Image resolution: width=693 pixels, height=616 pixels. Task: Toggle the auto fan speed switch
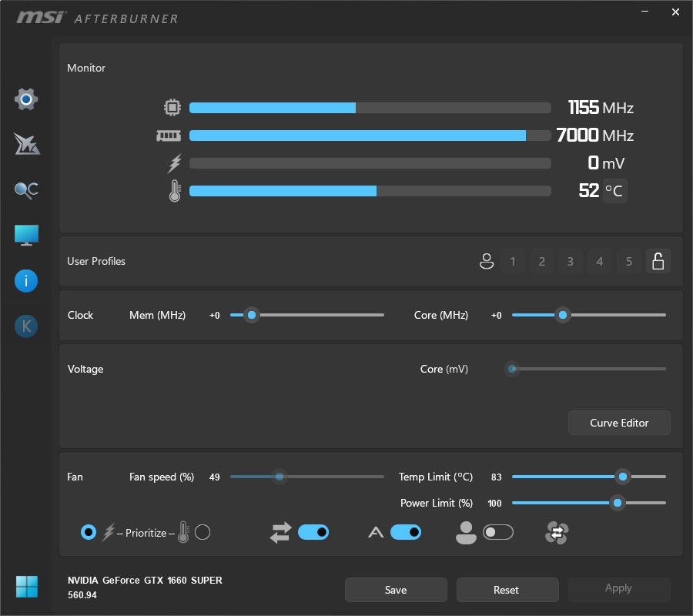[406, 533]
